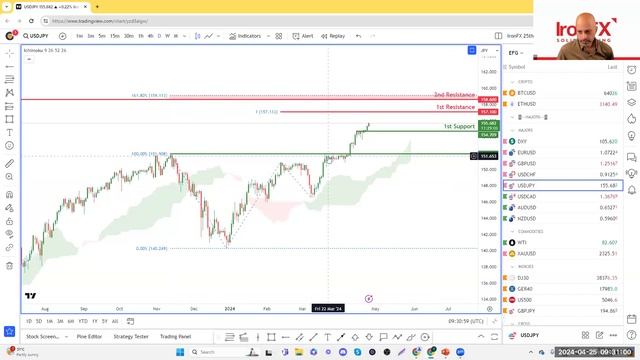Hide all drawings with the eye icon

[9, 234]
